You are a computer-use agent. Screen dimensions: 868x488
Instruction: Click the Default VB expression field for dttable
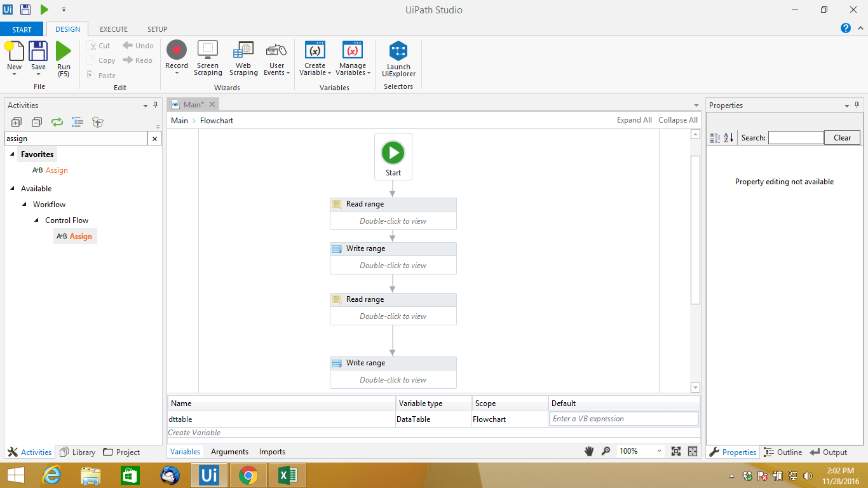(x=623, y=419)
